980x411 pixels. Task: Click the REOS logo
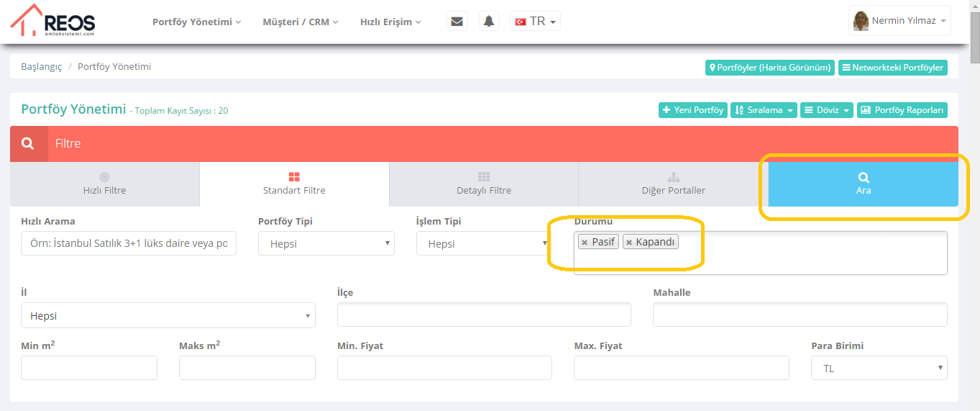click(52, 20)
